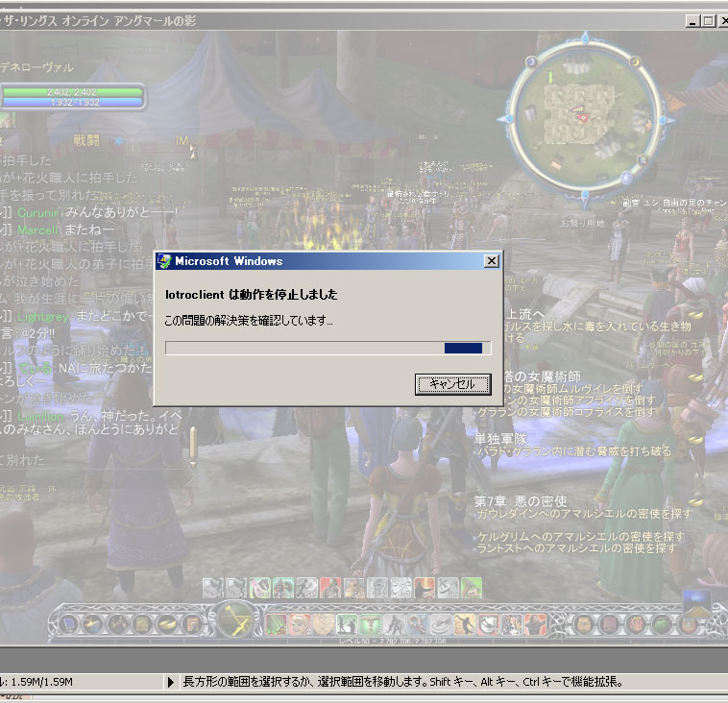Click the キャンセル button in the dialog

click(452, 384)
